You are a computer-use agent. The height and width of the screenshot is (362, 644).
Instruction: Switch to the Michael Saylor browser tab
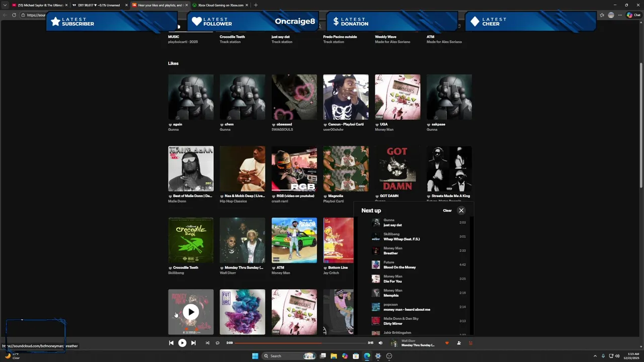40,5
